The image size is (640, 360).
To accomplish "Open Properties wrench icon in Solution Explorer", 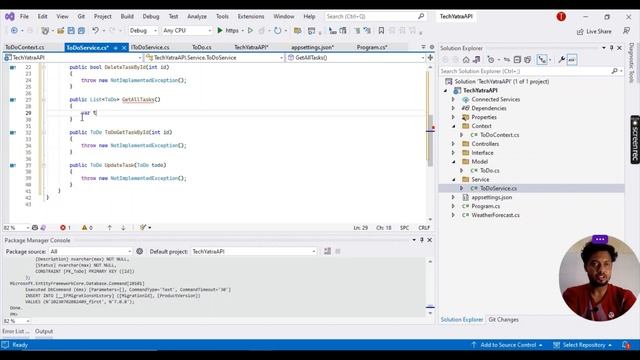I will tap(561, 60).
